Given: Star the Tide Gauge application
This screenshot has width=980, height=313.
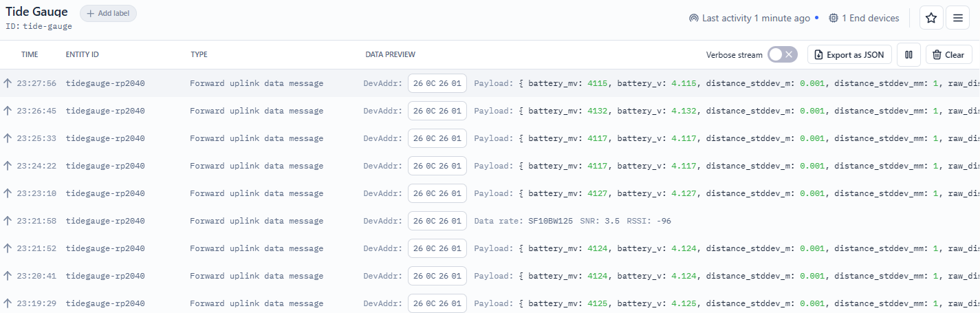Looking at the screenshot, I should pyautogui.click(x=931, y=19).
